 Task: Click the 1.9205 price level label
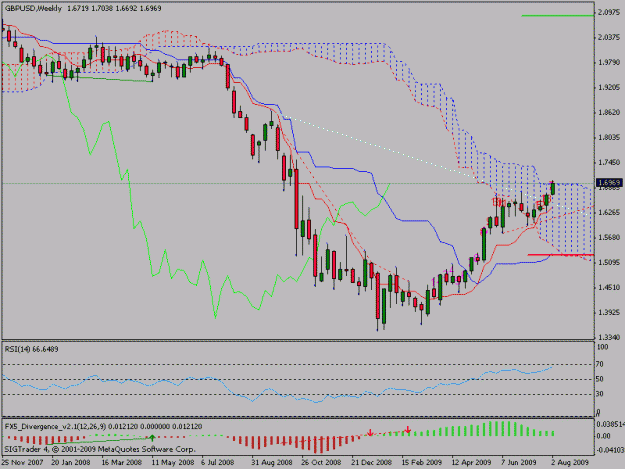pos(609,87)
